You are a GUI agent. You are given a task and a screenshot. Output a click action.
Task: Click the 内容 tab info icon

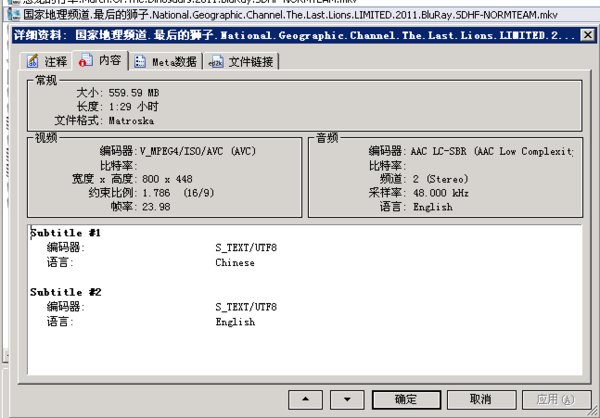coord(86,60)
